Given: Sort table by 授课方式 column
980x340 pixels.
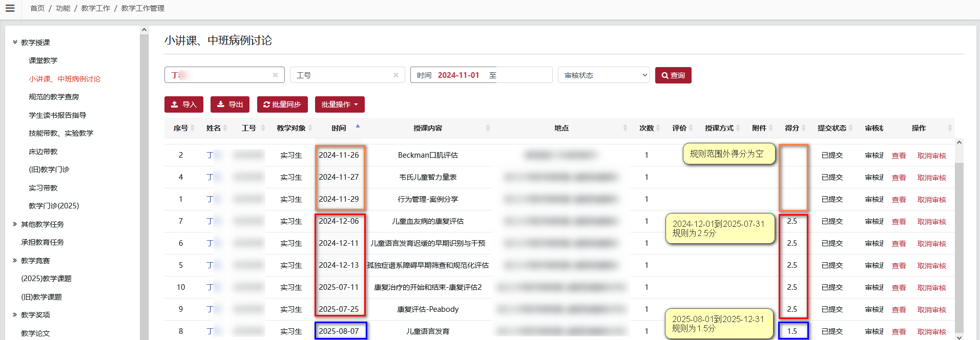Looking at the screenshot, I should click(738, 128).
